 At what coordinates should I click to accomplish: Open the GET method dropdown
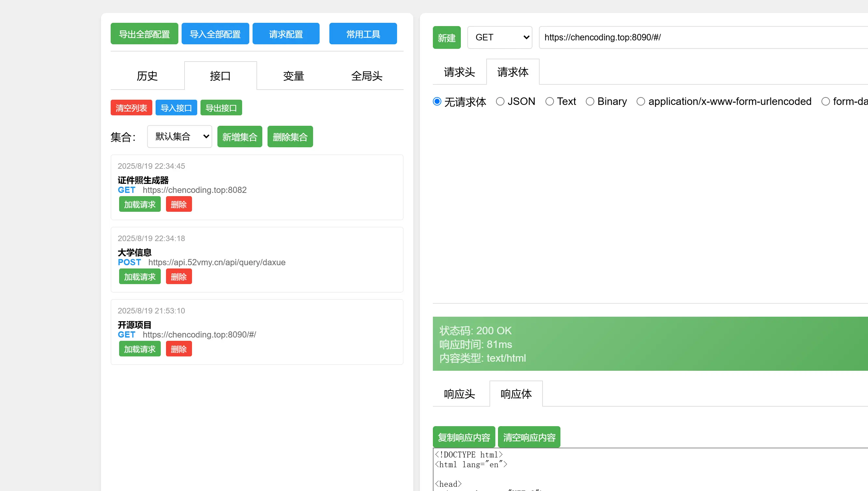point(499,37)
